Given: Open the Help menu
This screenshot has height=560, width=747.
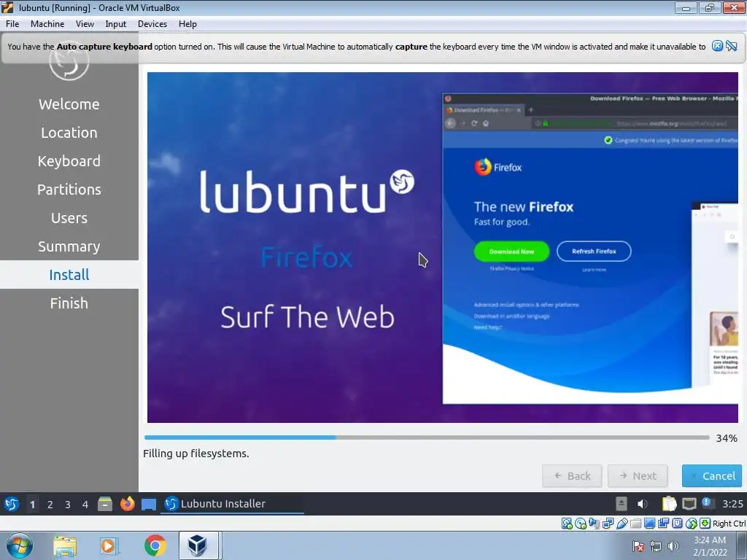Looking at the screenshot, I should (187, 24).
